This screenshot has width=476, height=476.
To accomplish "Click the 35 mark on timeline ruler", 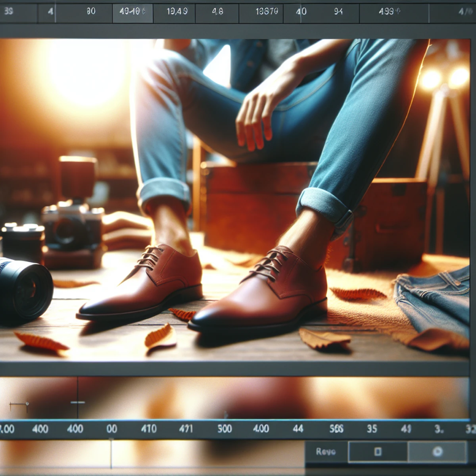I will [372, 428].
